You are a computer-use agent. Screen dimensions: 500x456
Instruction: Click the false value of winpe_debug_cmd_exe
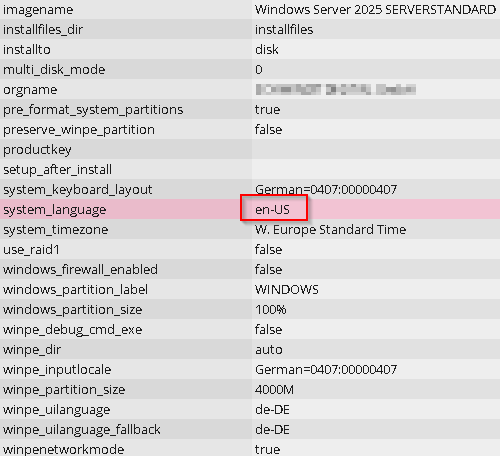tap(268, 330)
